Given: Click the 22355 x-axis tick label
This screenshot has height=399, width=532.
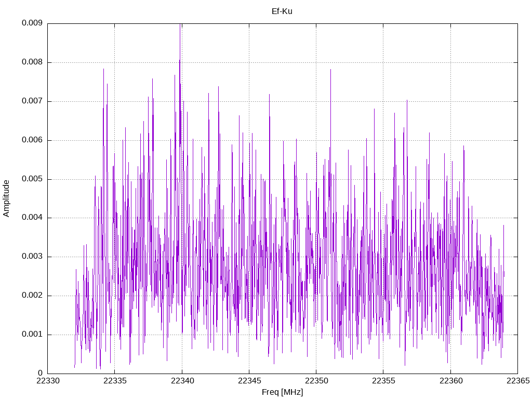Looking at the screenshot, I should pyautogui.click(x=383, y=381).
